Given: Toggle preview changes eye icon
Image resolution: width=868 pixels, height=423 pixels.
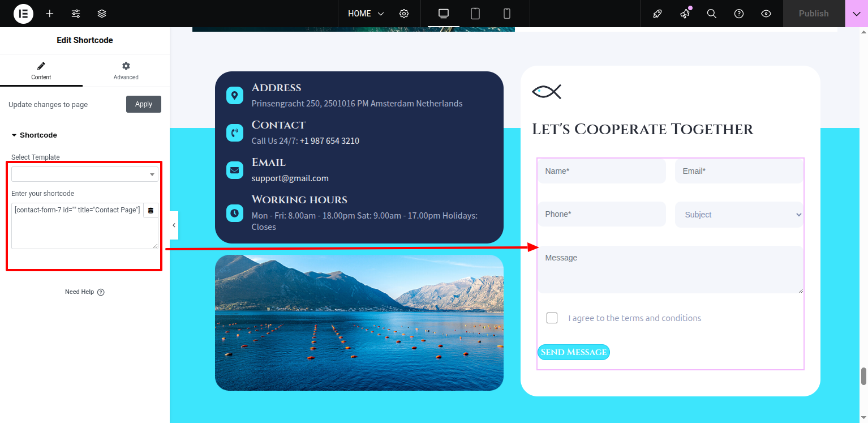Looking at the screenshot, I should coord(766,14).
